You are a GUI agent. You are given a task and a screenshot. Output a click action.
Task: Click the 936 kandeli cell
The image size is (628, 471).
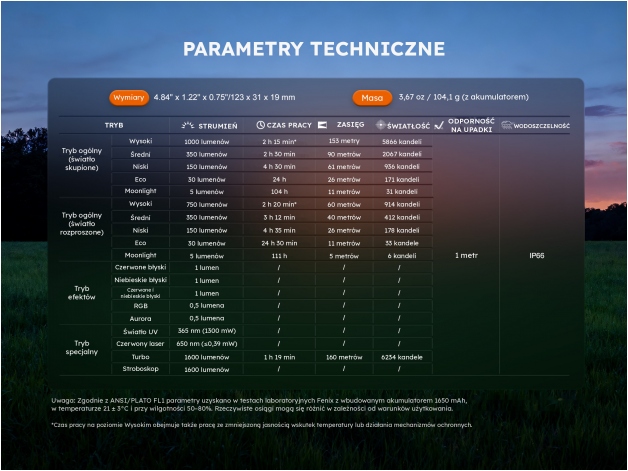(x=402, y=167)
